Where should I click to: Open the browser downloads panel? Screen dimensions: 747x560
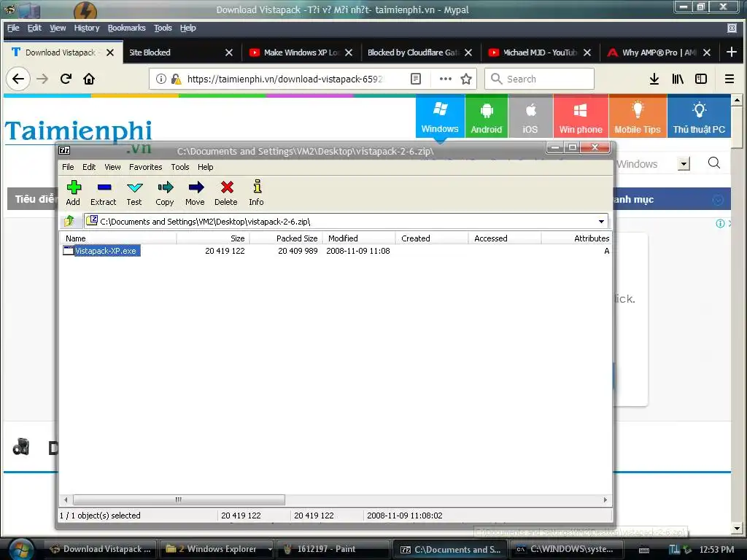(654, 79)
